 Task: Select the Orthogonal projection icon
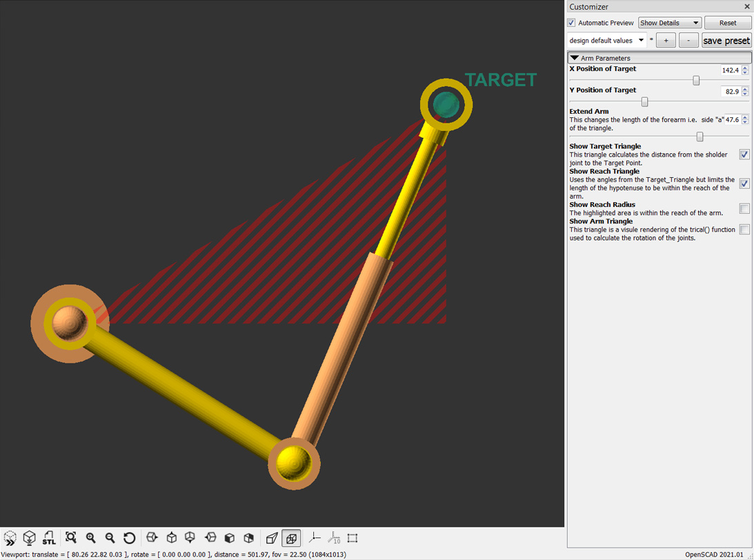tap(291, 538)
